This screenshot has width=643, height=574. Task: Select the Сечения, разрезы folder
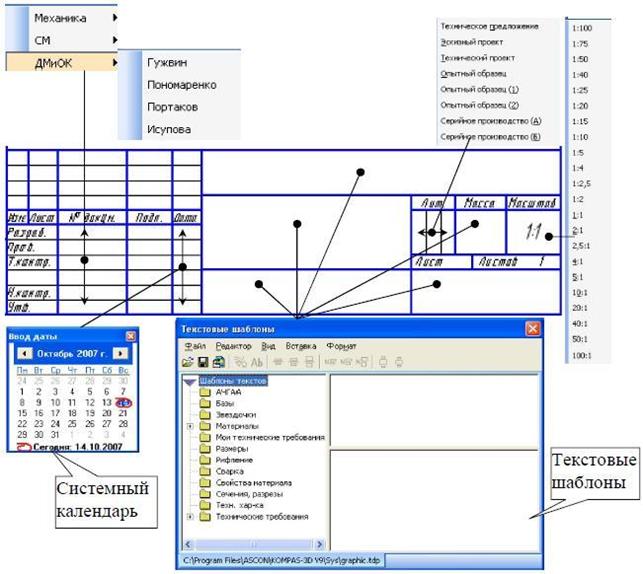(249, 494)
